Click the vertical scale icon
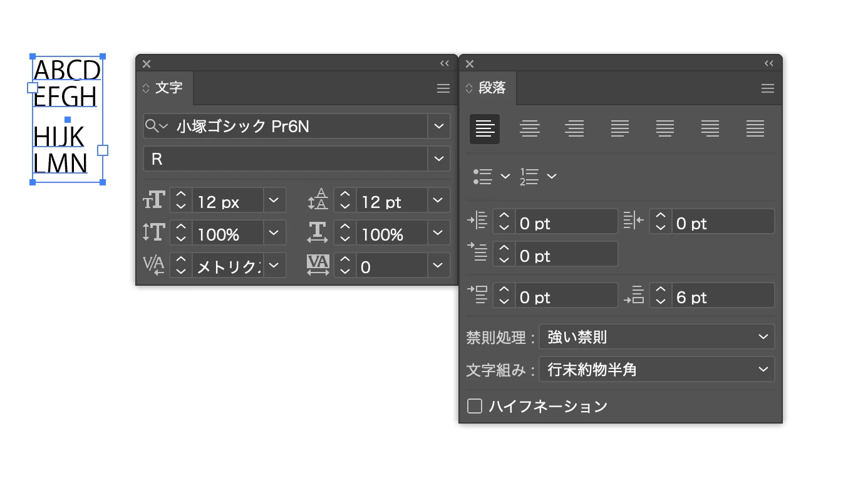The image size is (868, 500). click(x=154, y=232)
